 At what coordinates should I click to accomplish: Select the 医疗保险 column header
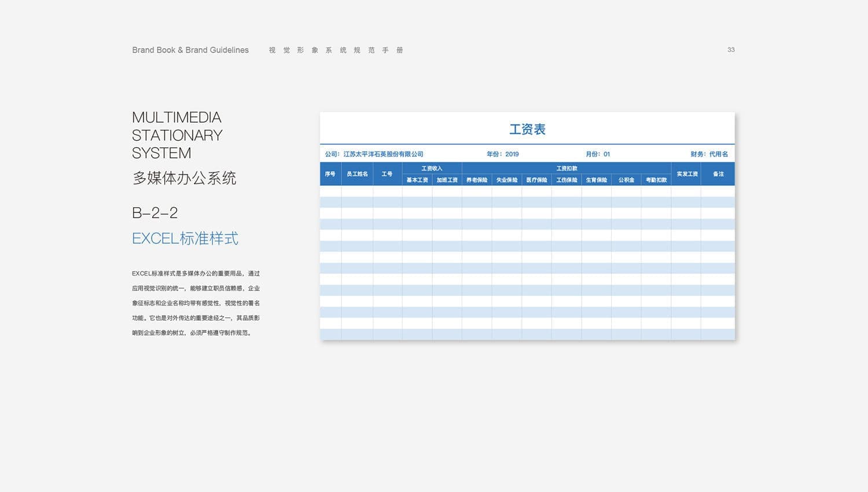click(536, 180)
